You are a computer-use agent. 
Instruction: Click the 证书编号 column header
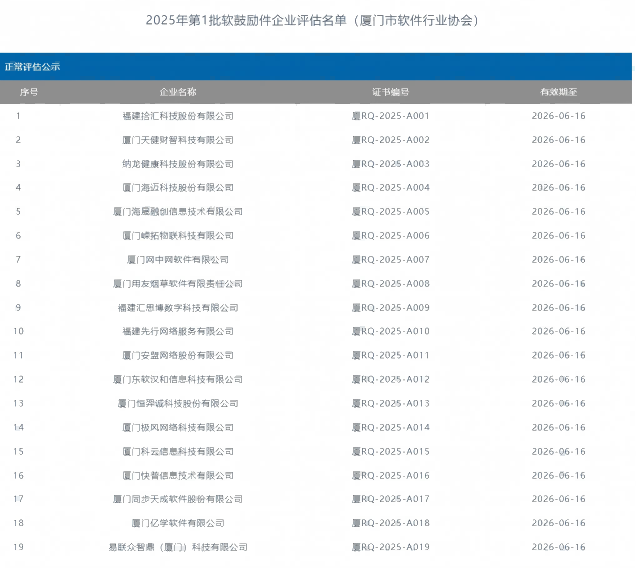coord(391,92)
